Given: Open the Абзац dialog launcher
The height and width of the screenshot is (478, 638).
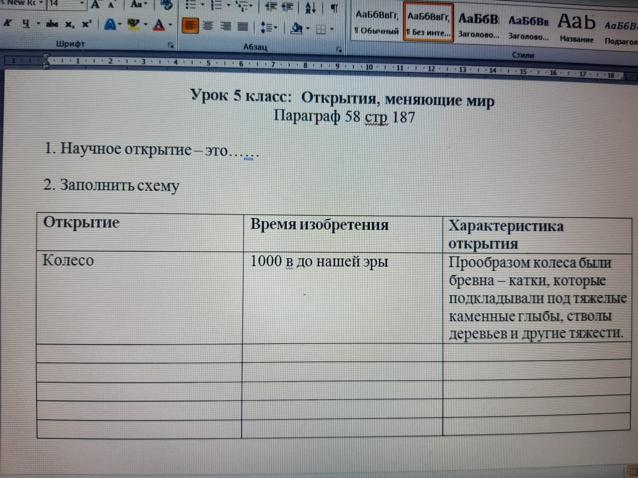Looking at the screenshot, I should point(339,50).
